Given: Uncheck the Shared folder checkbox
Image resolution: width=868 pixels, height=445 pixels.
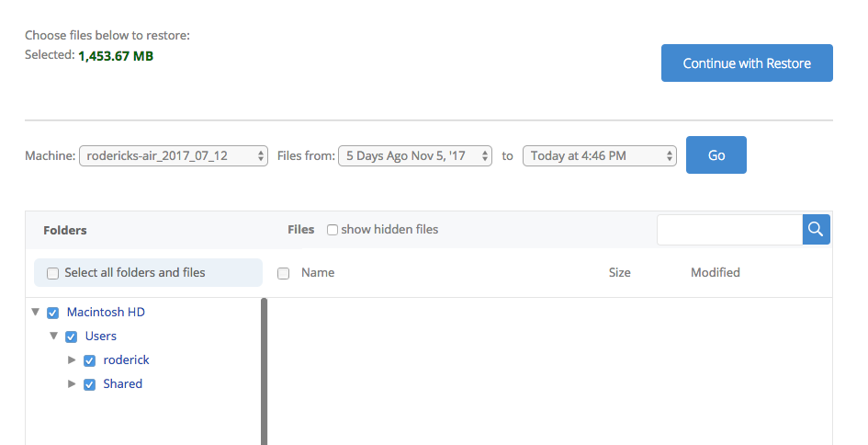Looking at the screenshot, I should (x=89, y=384).
